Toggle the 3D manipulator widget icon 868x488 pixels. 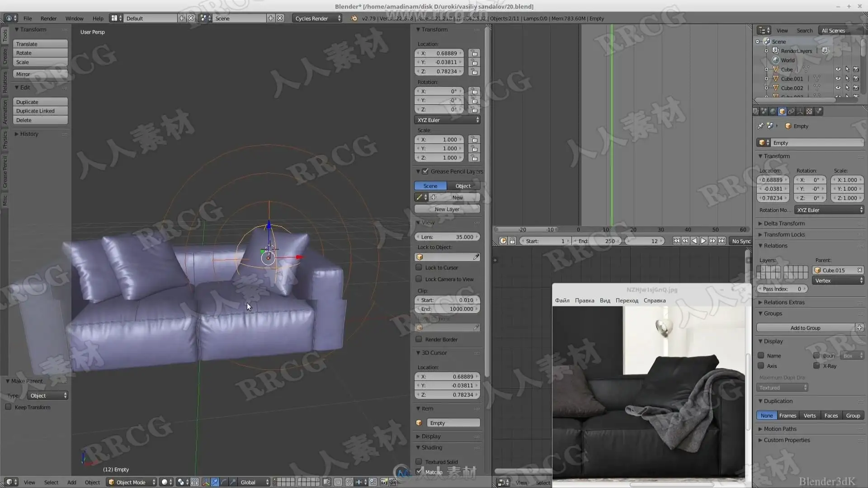pos(206,482)
